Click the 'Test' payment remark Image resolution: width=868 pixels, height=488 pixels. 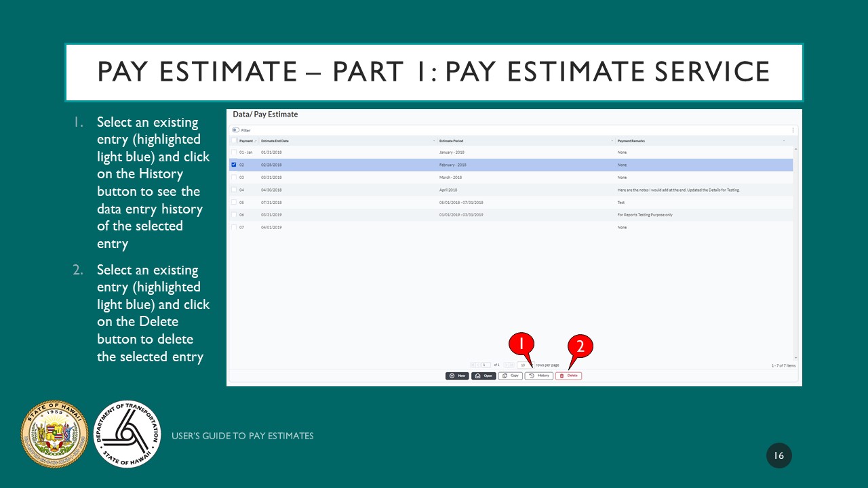[621, 202]
